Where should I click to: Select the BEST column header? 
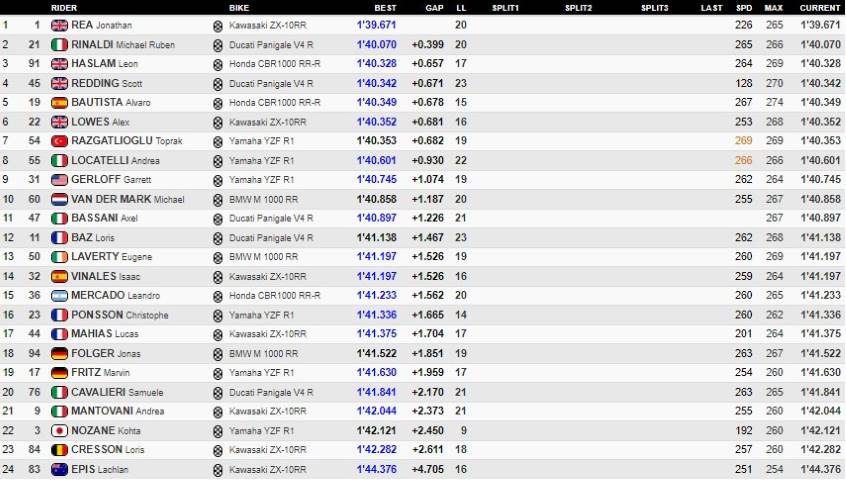point(385,8)
